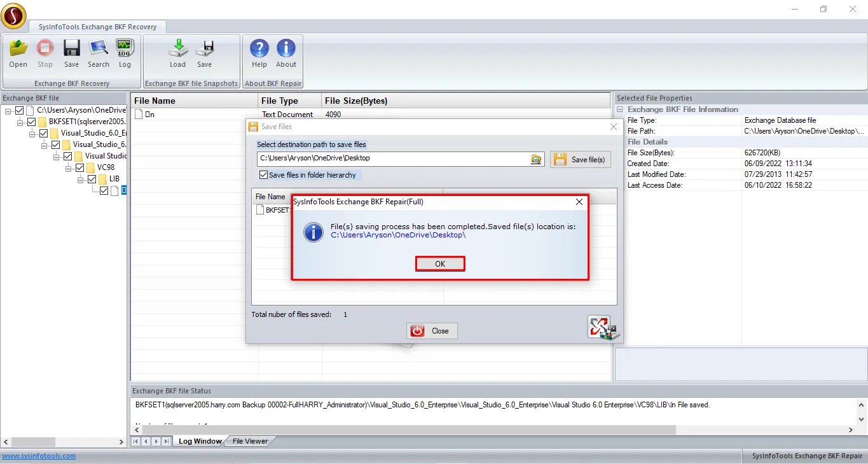The image size is (868, 464).
Task: Sort by File Name column in main list
Action: pyautogui.click(x=195, y=101)
